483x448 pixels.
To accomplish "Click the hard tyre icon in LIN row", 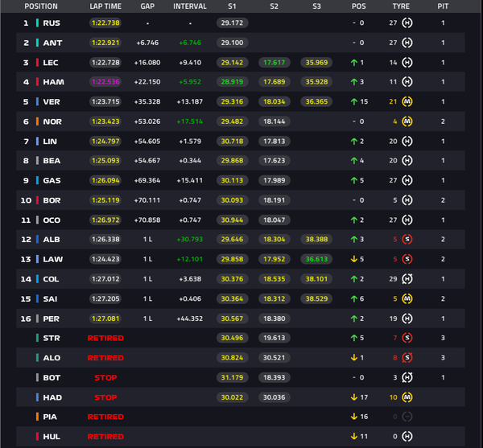I will [407, 142].
